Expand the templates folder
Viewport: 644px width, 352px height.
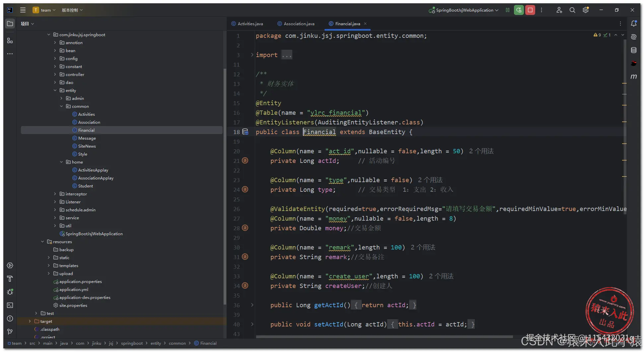49,265
